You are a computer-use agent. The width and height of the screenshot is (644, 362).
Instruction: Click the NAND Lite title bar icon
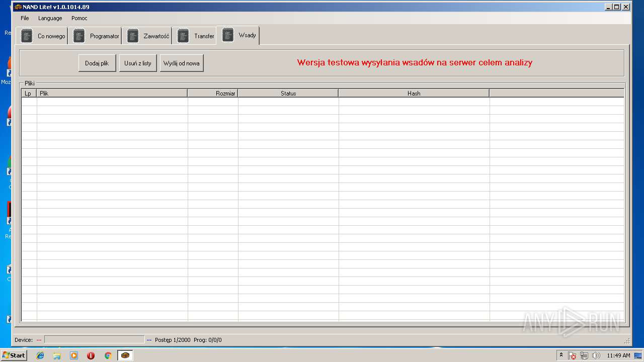pos(18,7)
